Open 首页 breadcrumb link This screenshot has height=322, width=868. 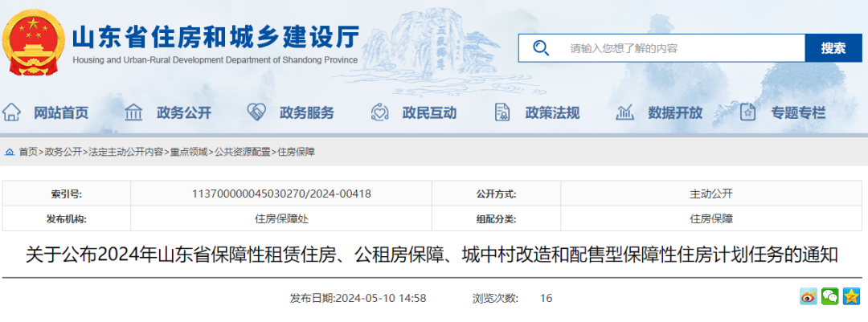[x=28, y=152]
